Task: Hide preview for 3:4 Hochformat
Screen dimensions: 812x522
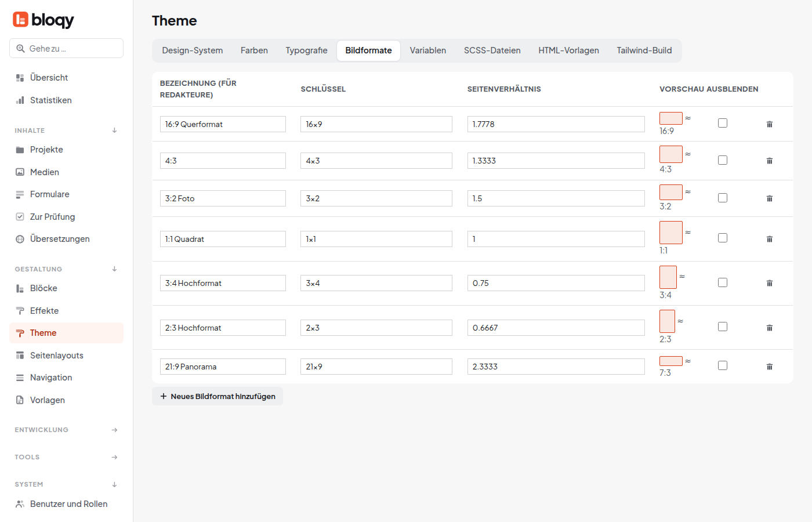Action: [x=723, y=282]
